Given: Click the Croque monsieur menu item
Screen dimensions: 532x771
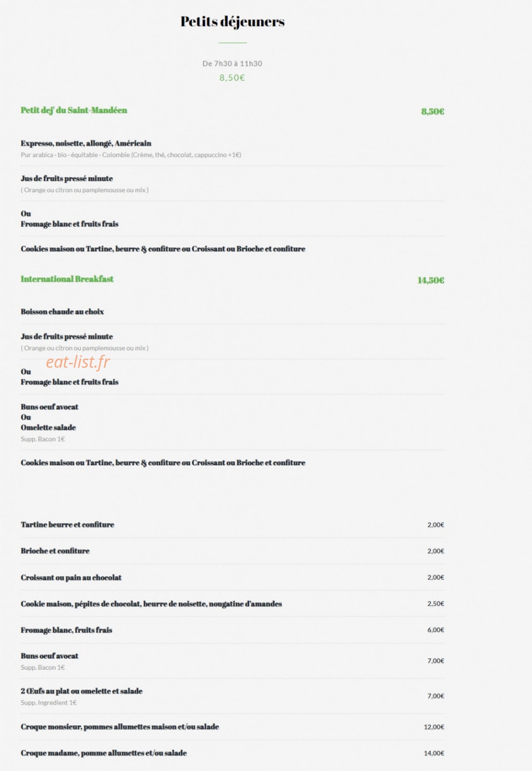Looking at the screenshot, I should (x=120, y=727).
